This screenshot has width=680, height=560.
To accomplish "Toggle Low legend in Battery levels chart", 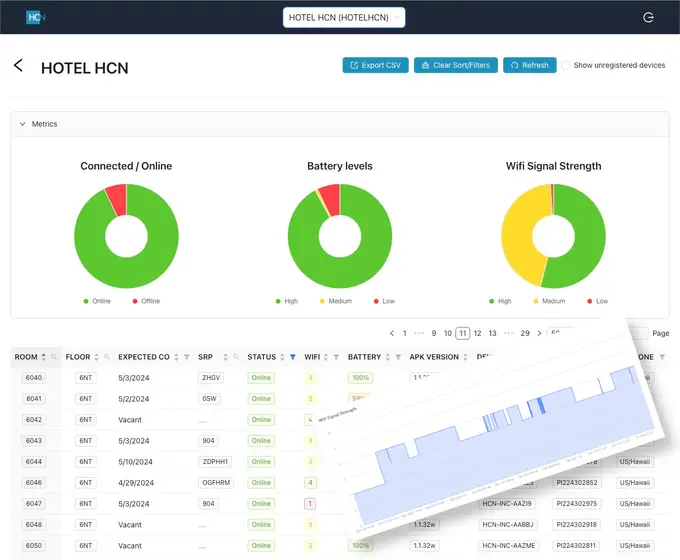I will click(384, 301).
